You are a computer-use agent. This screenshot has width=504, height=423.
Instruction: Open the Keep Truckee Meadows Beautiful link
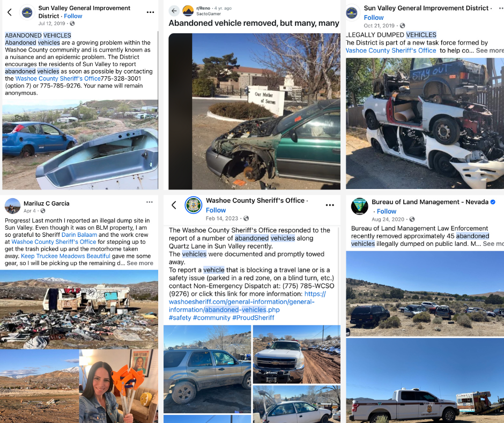(65, 256)
